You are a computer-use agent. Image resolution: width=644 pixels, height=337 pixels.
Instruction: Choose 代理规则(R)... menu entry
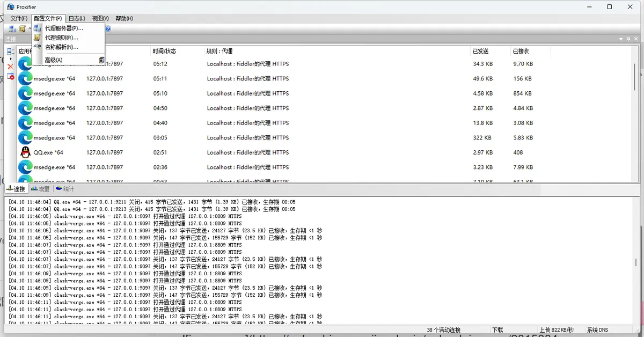point(68,38)
